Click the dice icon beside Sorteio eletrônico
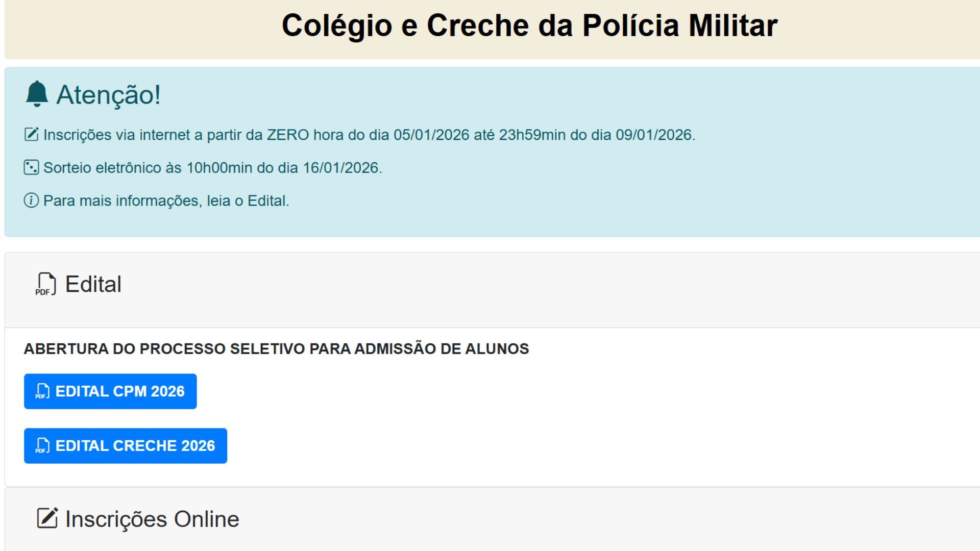The image size is (980, 551). [x=31, y=167]
